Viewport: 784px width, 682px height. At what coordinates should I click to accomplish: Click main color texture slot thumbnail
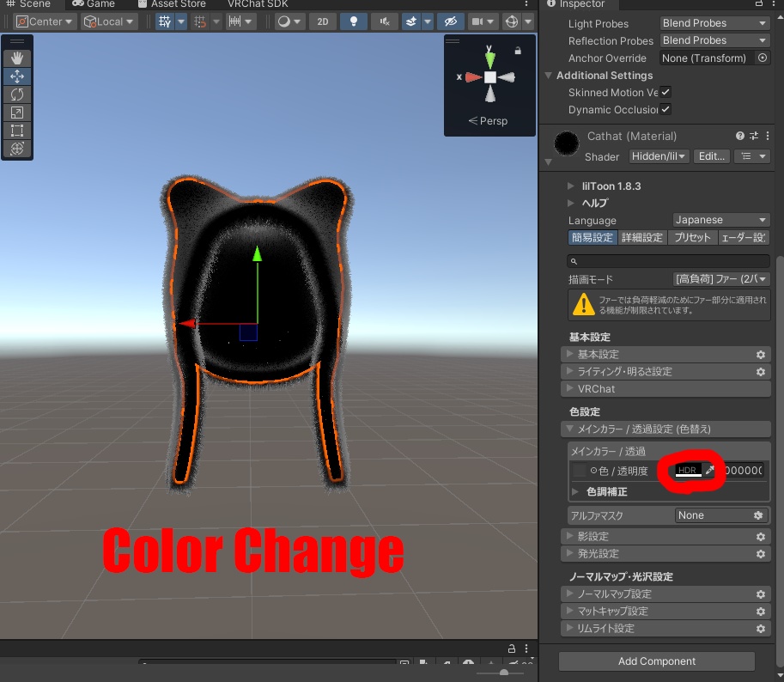pos(579,471)
